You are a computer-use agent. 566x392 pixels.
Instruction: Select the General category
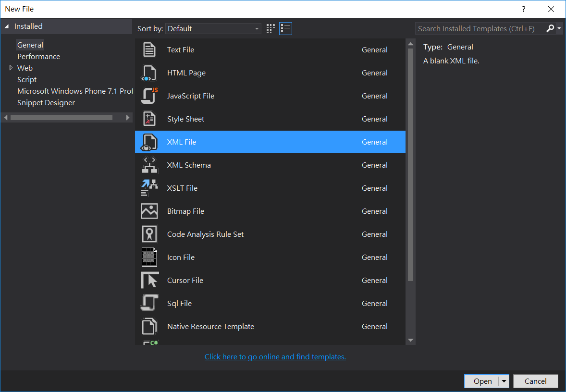[30, 45]
